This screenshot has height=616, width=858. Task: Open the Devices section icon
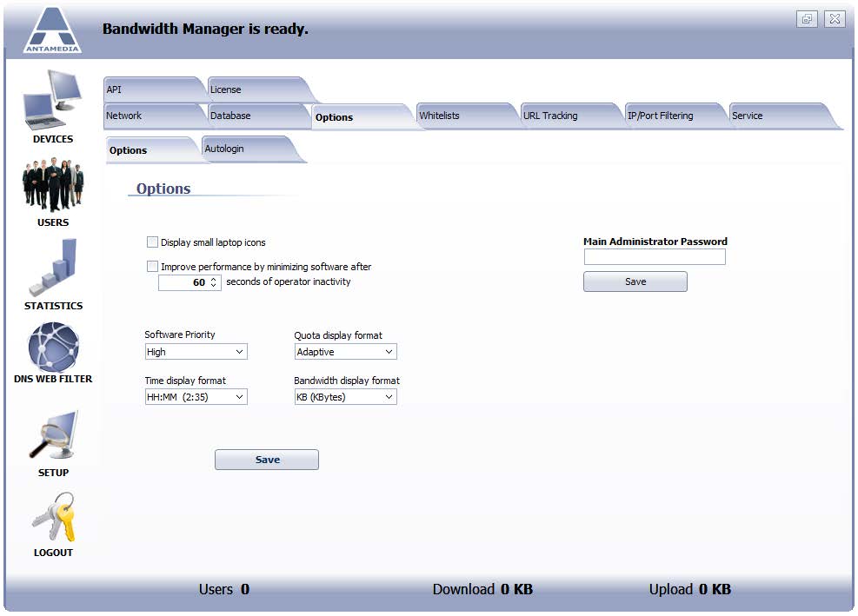click(x=52, y=99)
